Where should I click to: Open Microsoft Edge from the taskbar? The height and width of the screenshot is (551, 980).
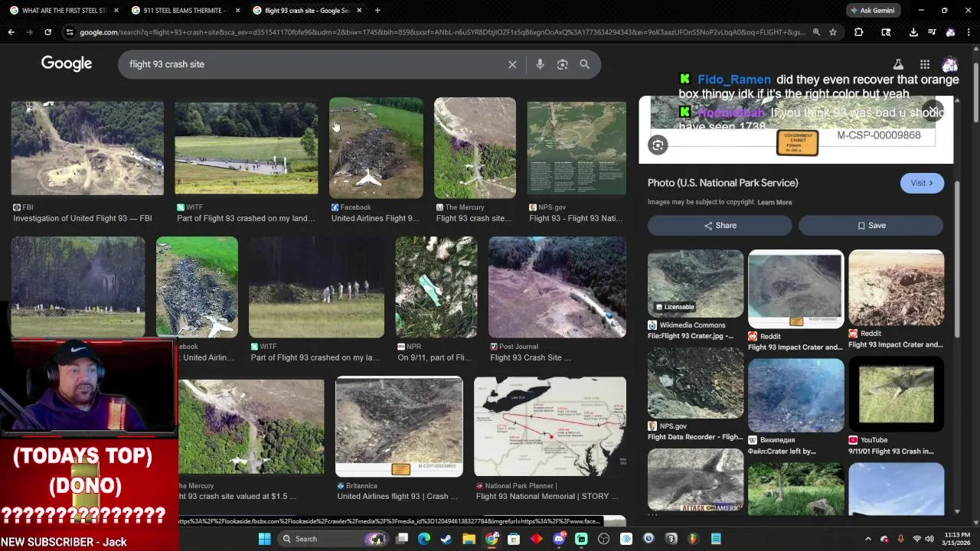(424, 539)
